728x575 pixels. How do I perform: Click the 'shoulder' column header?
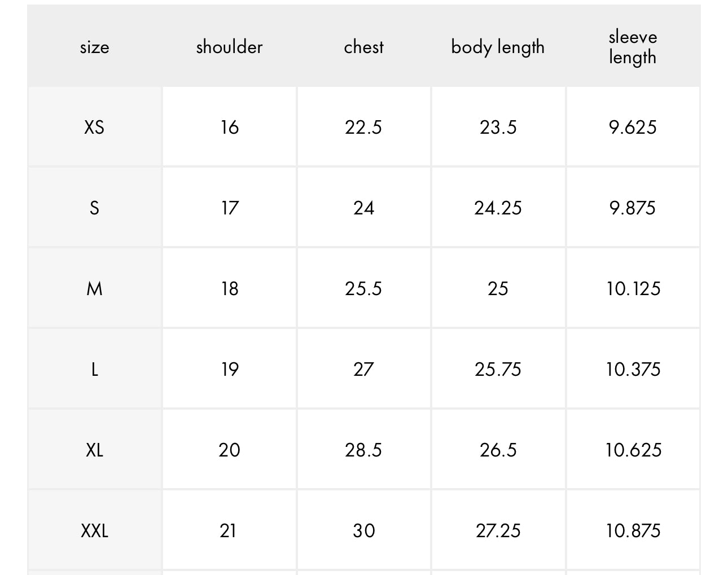229,47
